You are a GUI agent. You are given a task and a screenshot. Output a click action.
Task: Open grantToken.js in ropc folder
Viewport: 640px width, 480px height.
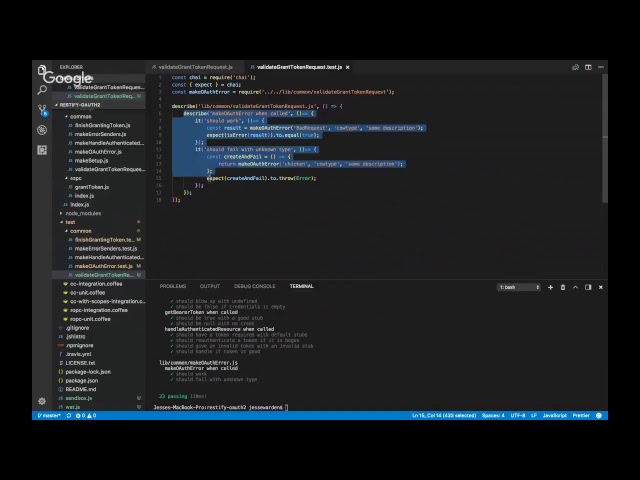point(92,187)
